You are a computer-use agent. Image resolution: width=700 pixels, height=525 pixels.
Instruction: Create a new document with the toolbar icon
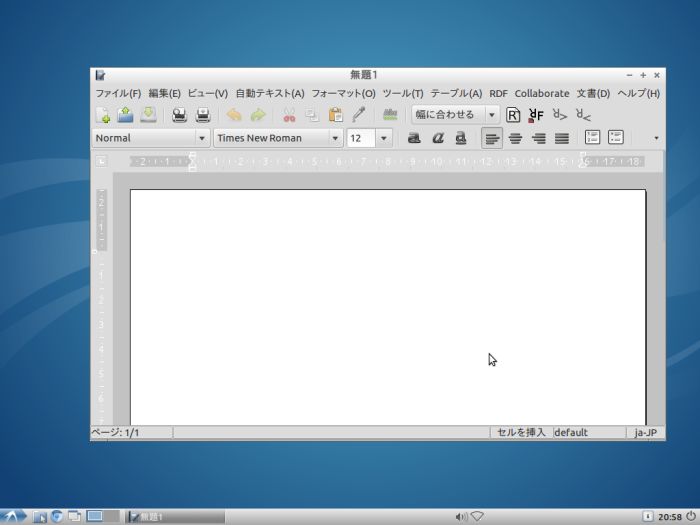click(103, 115)
